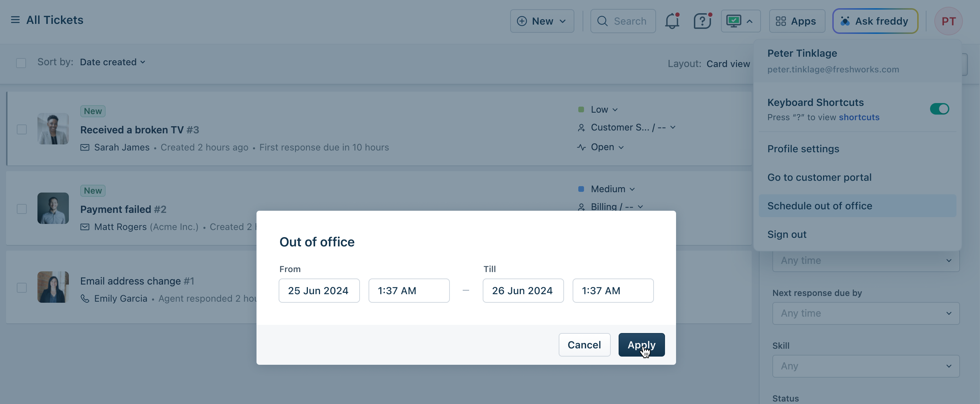The width and height of the screenshot is (980, 404).
Task: Click the notifications bell icon
Action: (672, 21)
